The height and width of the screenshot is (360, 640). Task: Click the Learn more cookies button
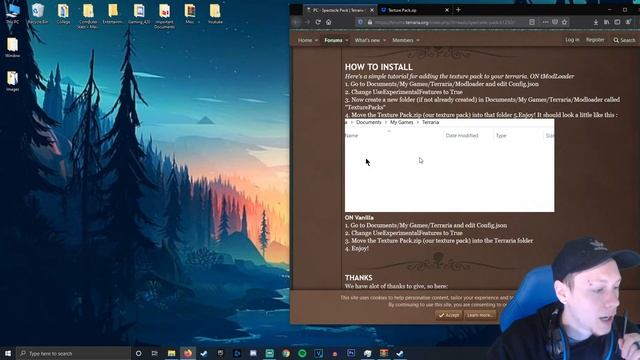click(x=480, y=315)
